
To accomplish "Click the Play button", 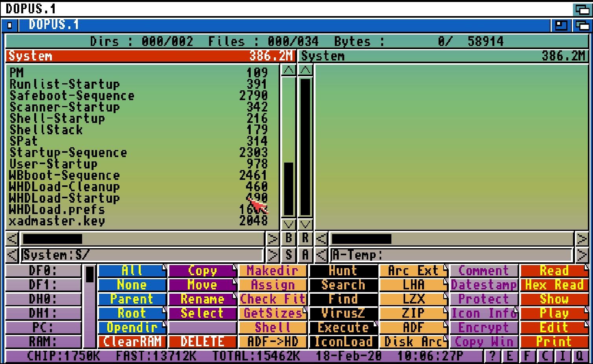I will pos(554,313).
